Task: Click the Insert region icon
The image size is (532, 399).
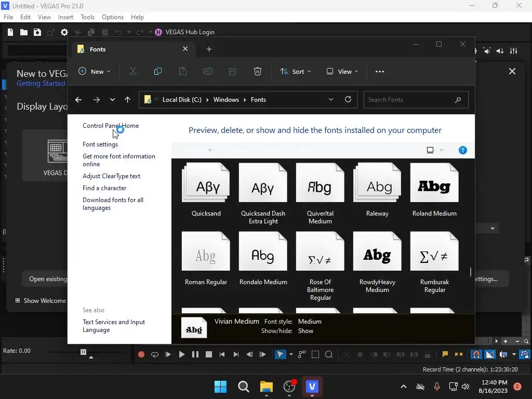Action: (459, 354)
